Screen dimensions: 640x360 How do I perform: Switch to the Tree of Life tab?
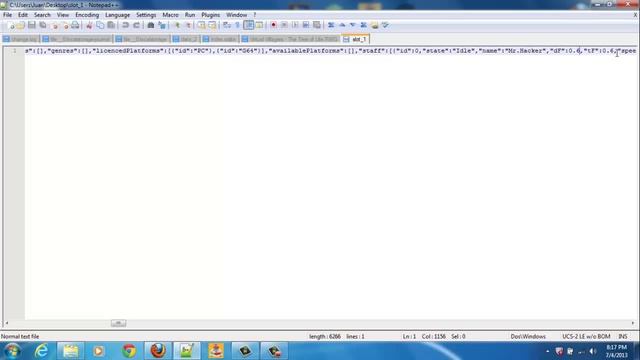tap(290, 39)
